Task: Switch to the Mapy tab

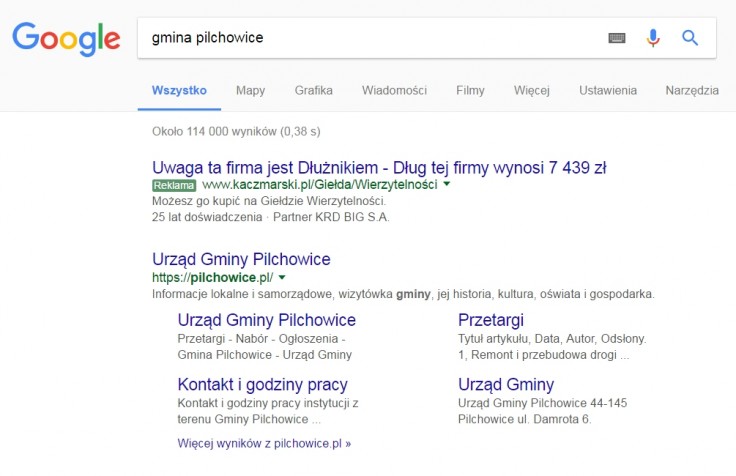Action: pos(250,90)
